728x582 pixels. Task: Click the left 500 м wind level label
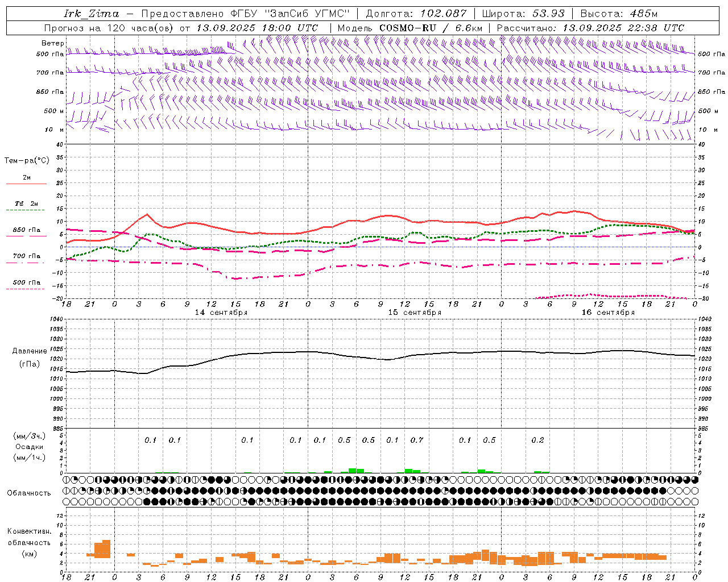coord(54,111)
